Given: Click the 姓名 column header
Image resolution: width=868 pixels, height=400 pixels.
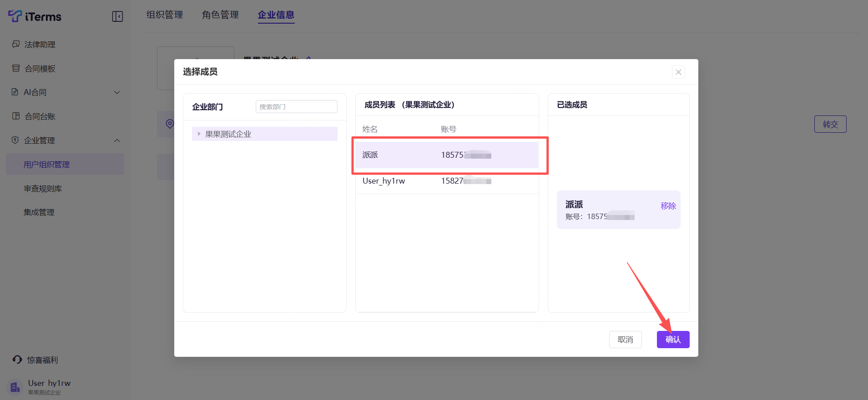Looking at the screenshot, I should click(370, 129).
